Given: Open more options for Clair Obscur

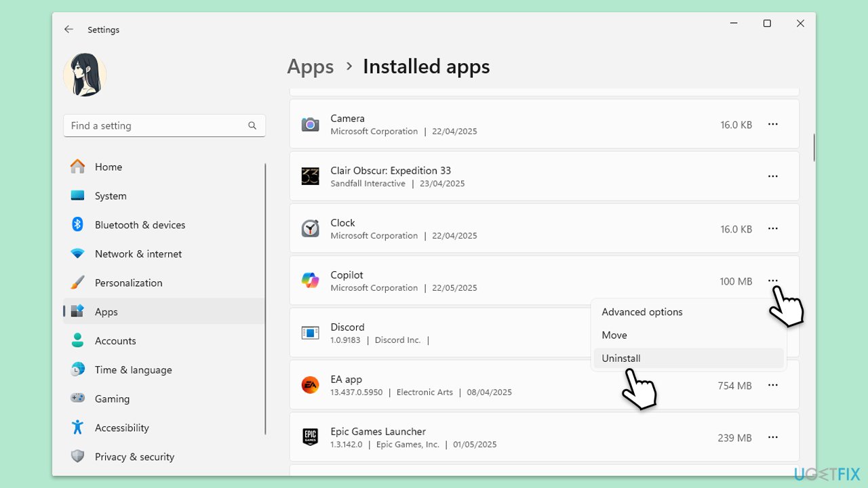Looking at the screenshot, I should click(x=773, y=176).
